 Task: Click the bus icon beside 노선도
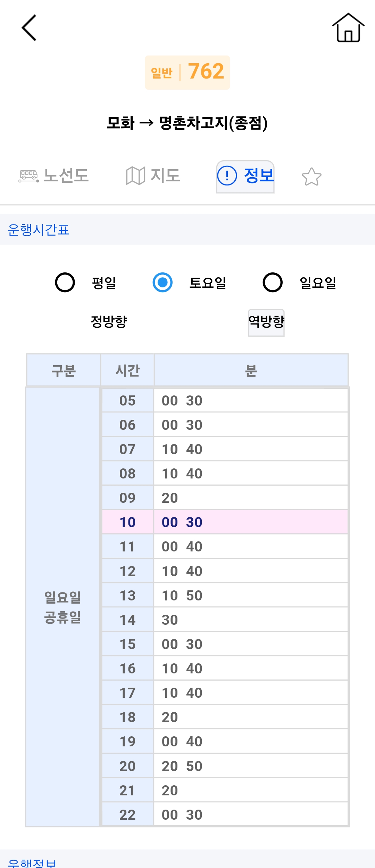point(28,176)
